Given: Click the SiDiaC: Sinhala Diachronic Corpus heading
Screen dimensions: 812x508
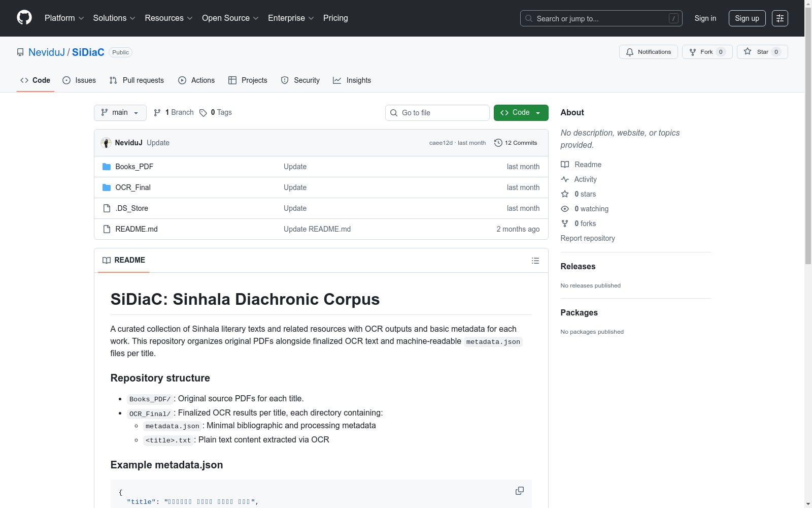Looking at the screenshot, I should pyautogui.click(x=245, y=299).
